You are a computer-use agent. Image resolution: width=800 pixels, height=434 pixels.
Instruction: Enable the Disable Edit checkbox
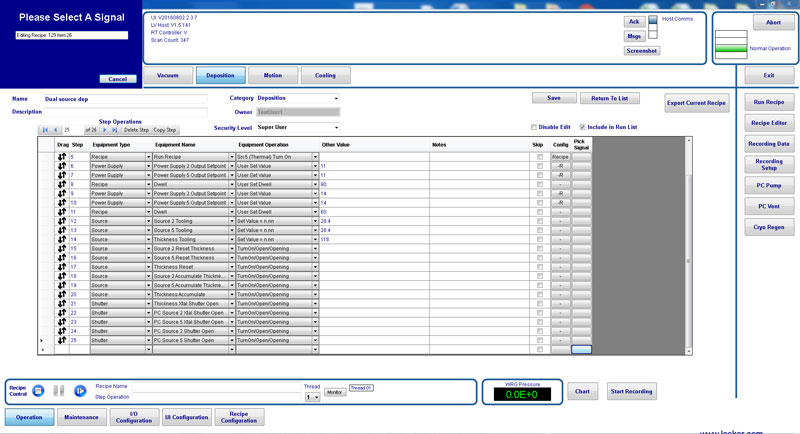534,127
